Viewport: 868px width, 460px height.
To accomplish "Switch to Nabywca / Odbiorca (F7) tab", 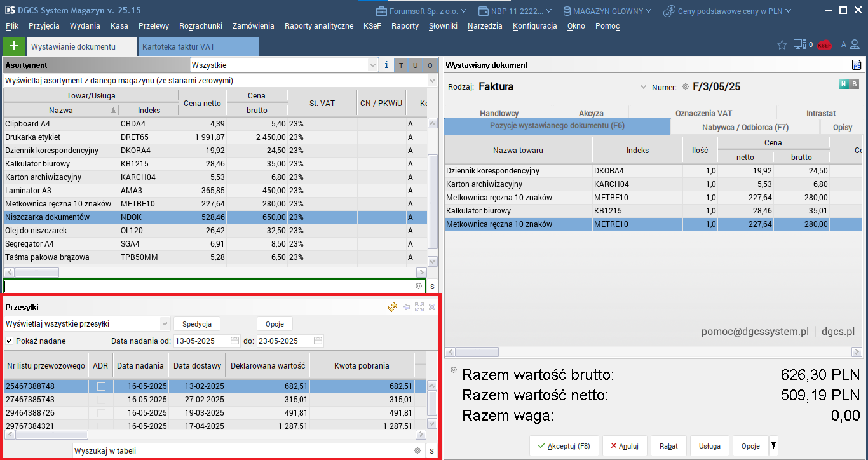I will click(745, 127).
